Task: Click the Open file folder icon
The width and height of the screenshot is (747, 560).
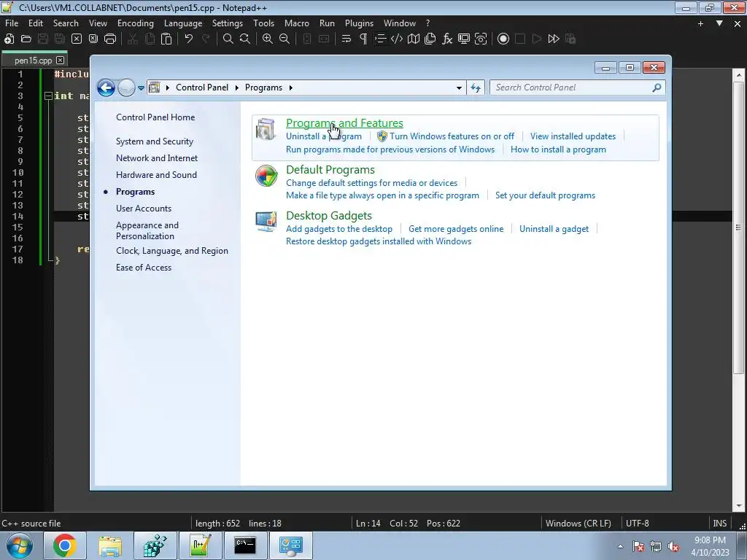Action: point(26,39)
